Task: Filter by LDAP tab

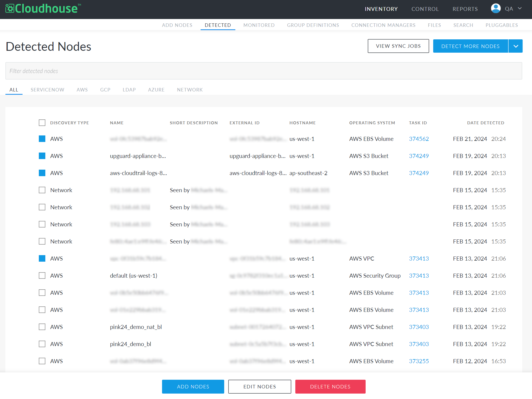Action: click(x=129, y=90)
